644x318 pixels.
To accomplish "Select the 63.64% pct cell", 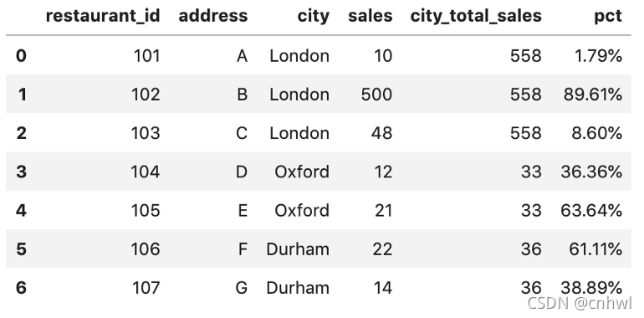I will pyautogui.click(x=591, y=210).
